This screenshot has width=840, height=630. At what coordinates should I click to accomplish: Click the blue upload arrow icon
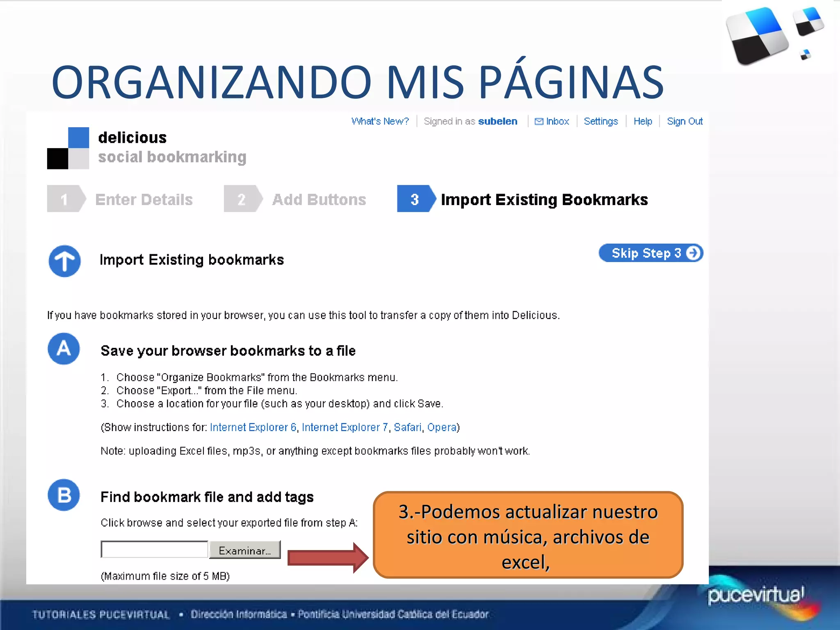click(x=64, y=261)
